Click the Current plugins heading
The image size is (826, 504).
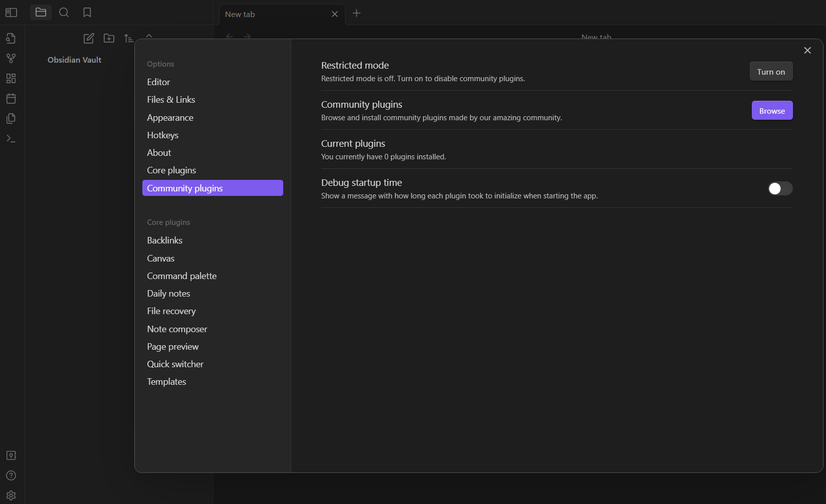pyautogui.click(x=353, y=144)
